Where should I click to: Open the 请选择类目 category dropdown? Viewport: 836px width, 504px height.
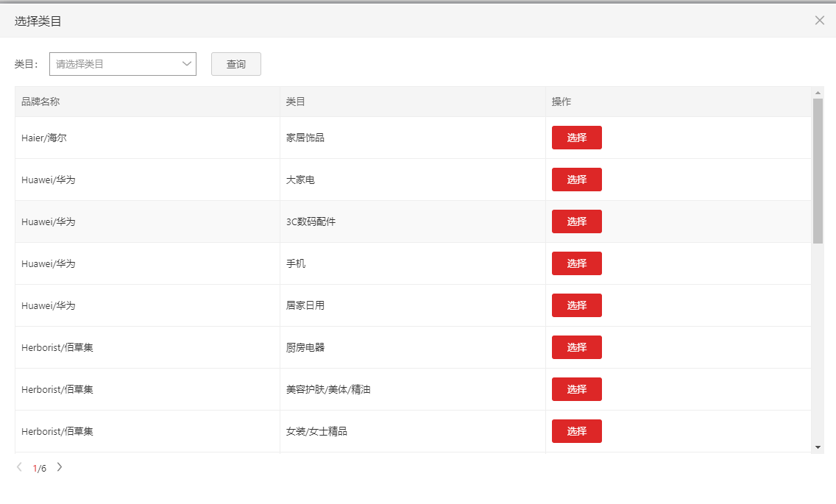[115, 64]
